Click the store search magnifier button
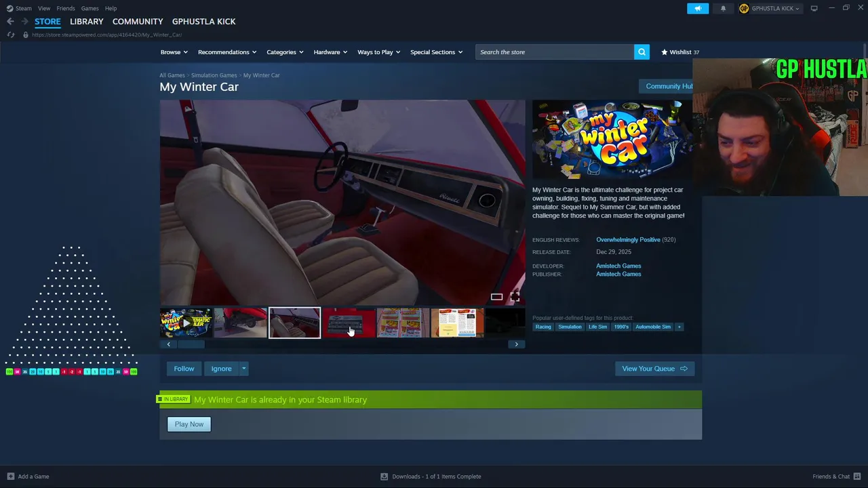 [642, 52]
